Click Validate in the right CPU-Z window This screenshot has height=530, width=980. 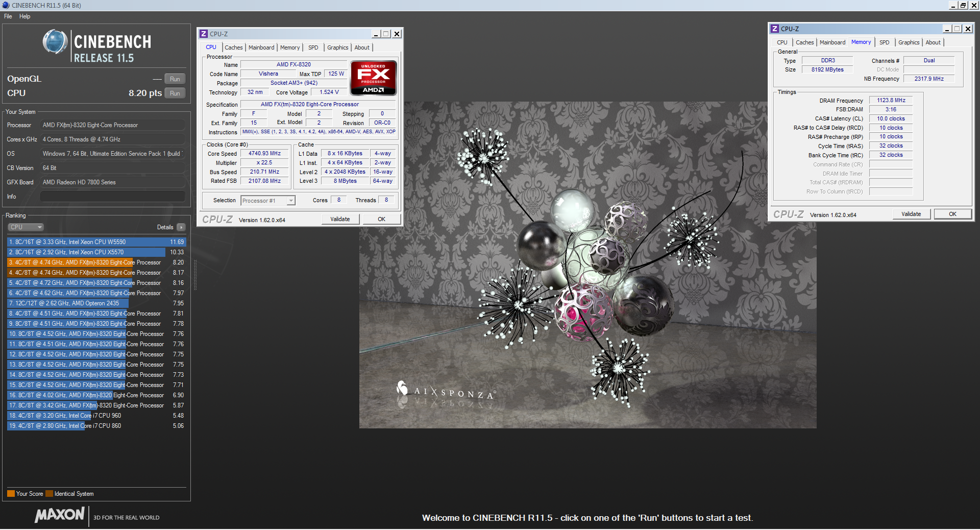click(911, 214)
